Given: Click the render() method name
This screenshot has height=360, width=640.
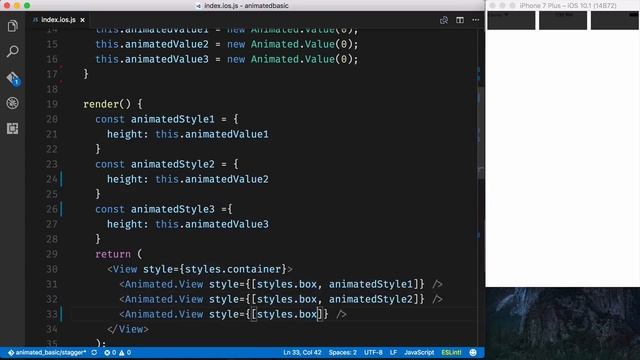Looking at the screenshot, I should pyautogui.click(x=107, y=104).
